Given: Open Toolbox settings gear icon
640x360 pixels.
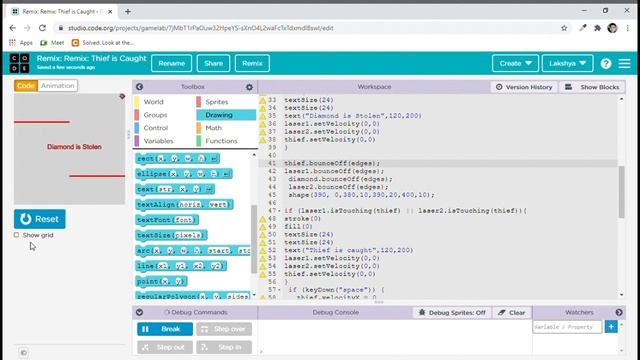Looking at the screenshot, I should point(249,87).
